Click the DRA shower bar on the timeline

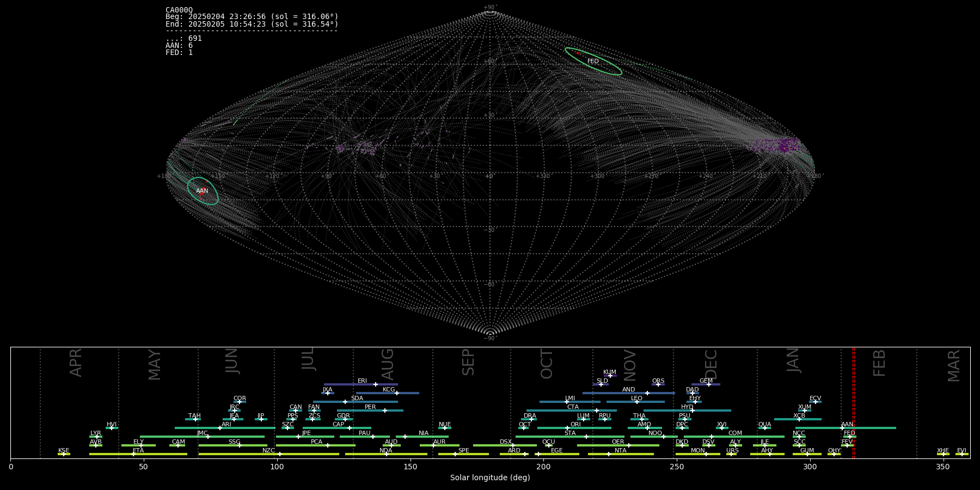529,419
